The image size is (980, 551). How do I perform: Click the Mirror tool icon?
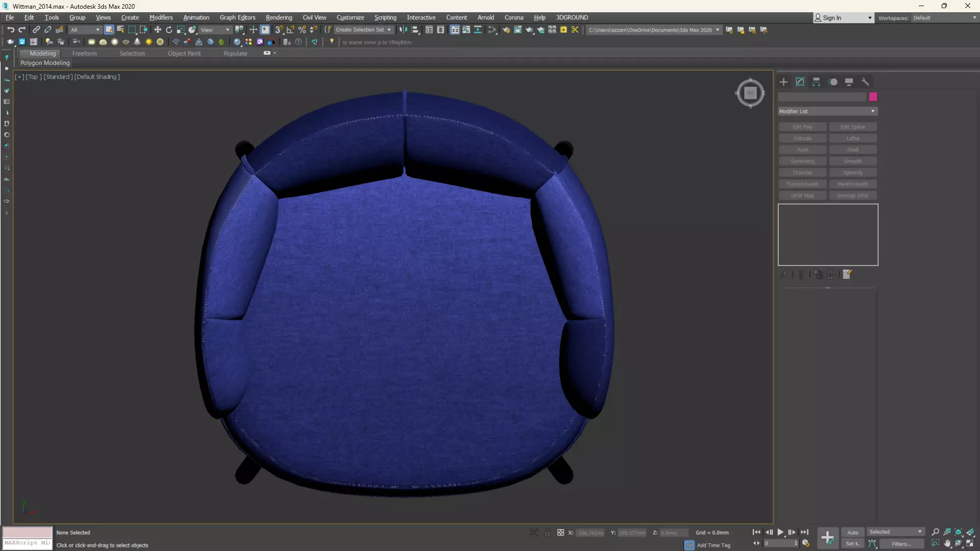tap(403, 30)
